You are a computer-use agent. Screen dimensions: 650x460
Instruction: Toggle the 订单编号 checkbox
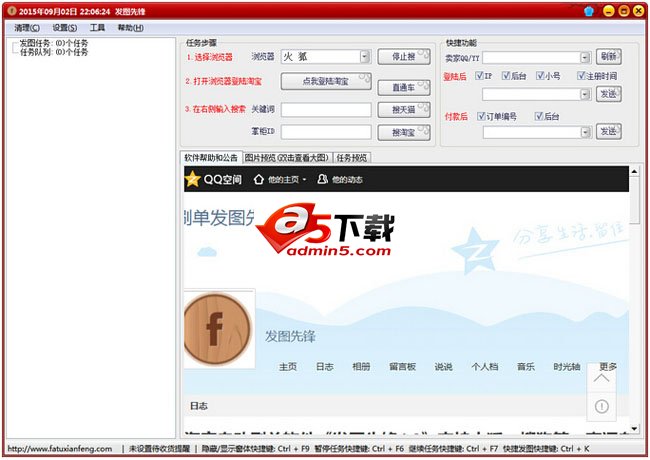tap(481, 116)
